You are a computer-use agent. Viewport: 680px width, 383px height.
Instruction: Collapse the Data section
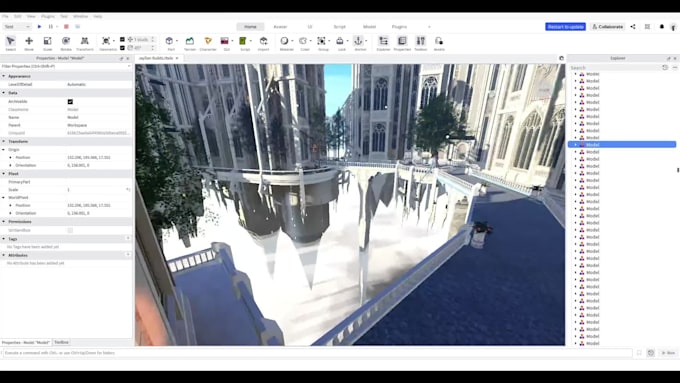tap(4, 93)
